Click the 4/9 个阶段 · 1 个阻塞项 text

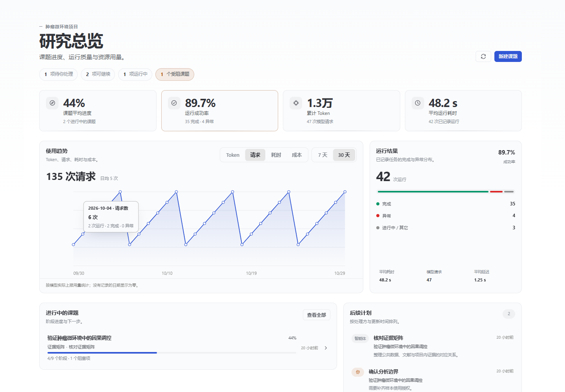click(69, 358)
